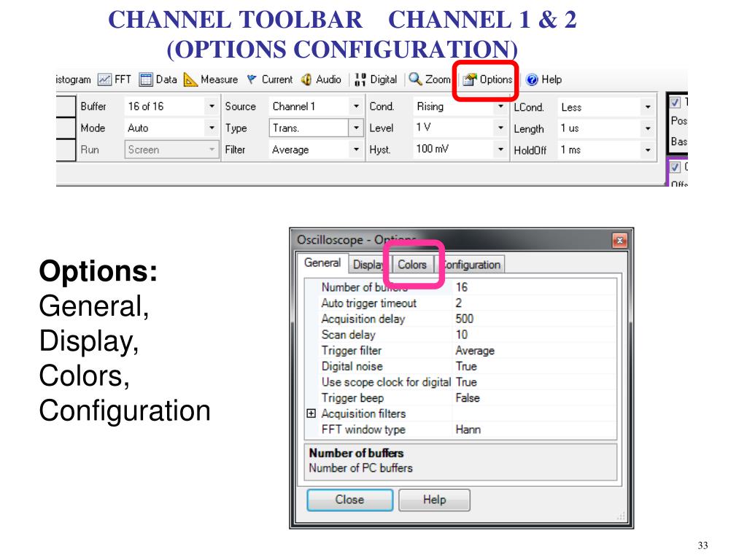This screenshot has height=560, width=747.
Task: Open the Cond. dropdown showing Rising
Action: point(460,106)
